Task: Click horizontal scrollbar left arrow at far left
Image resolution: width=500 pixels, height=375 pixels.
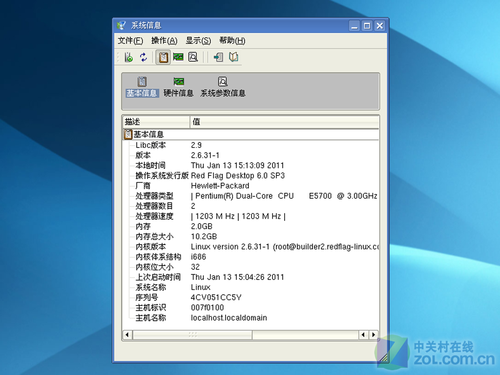Action: 127,334
